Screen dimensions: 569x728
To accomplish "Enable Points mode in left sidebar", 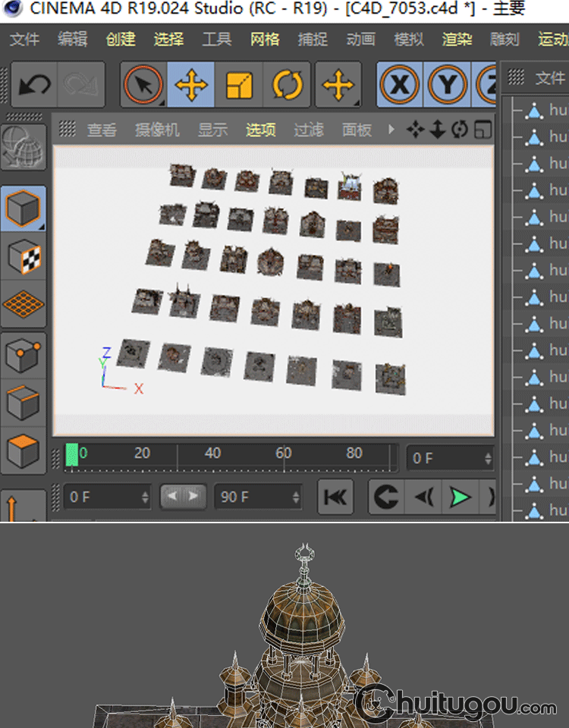I will pos(24,353).
